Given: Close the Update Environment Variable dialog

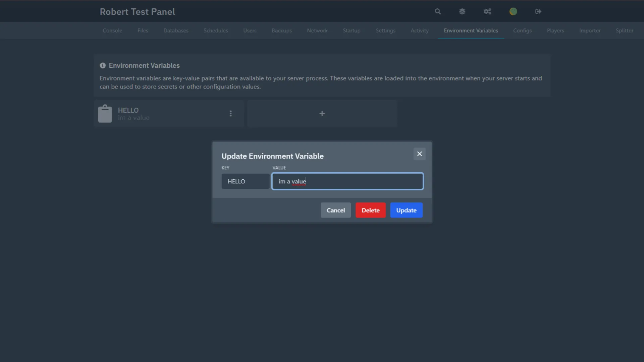Looking at the screenshot, I should tap(419, 154).
